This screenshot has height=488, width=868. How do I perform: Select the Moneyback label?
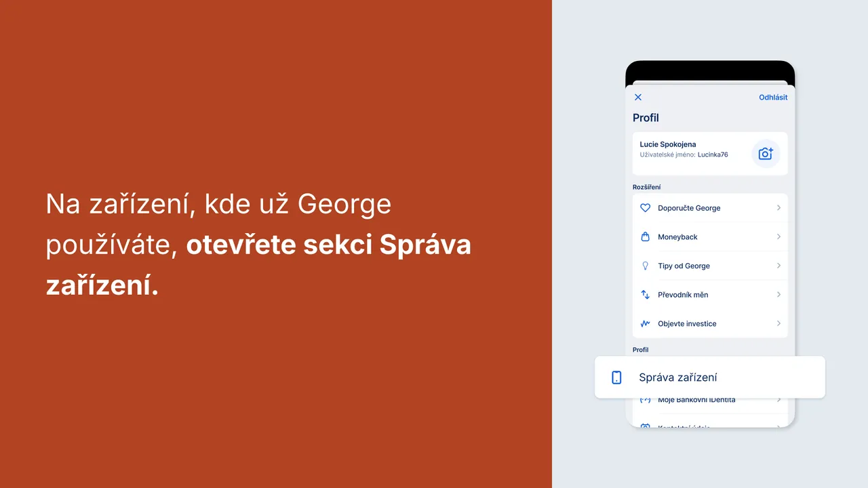pos(677,237)
